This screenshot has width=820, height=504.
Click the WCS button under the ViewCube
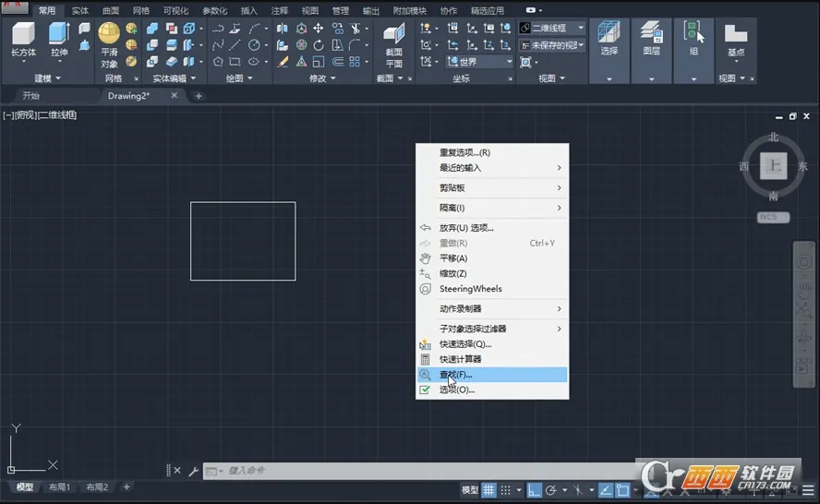(773, 217)
